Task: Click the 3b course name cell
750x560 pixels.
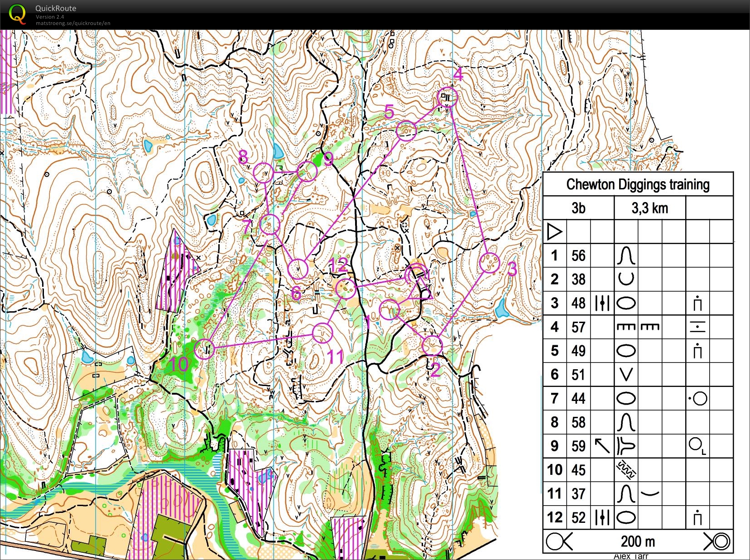Action: tap(578, 208)
